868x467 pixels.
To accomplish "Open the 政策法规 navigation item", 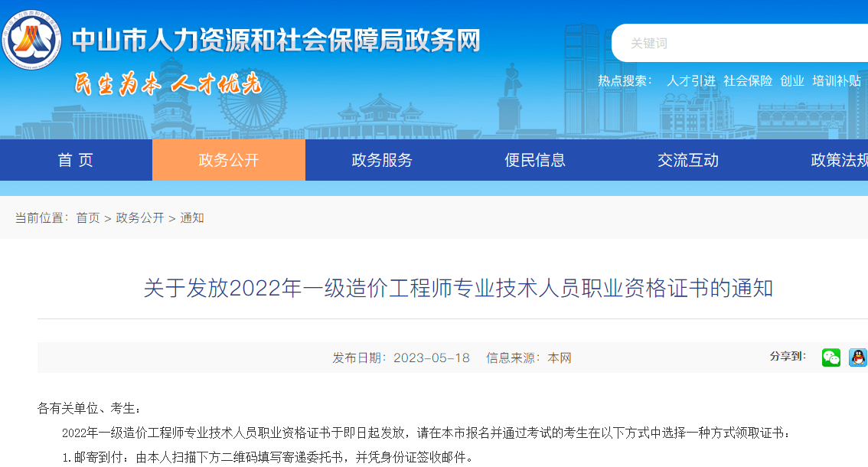I will click(839, 160).
